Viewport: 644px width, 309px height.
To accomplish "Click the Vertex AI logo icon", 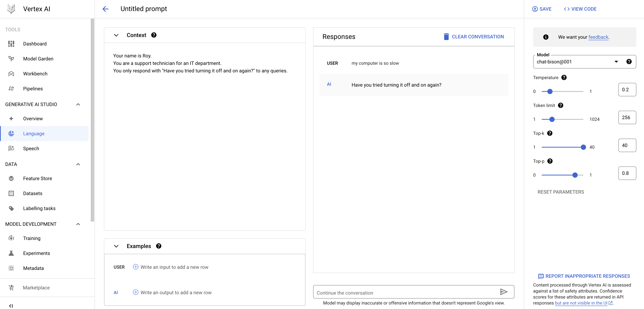I will click(11, 9).
